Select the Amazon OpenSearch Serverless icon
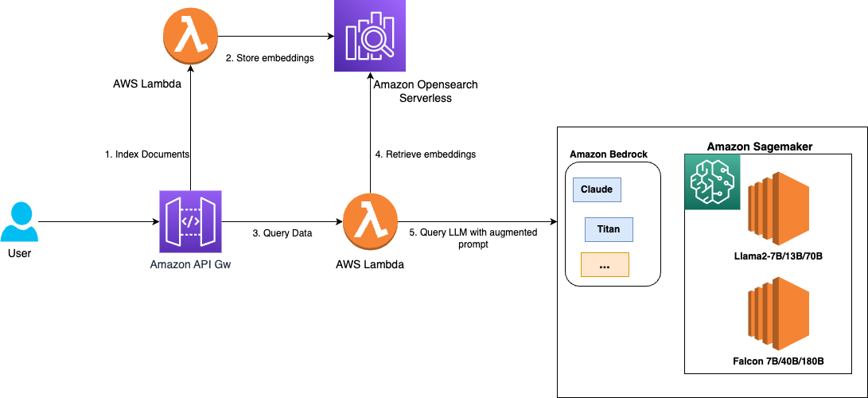Image resolution: width=868 pixels, height=398 pixels. 370,36
